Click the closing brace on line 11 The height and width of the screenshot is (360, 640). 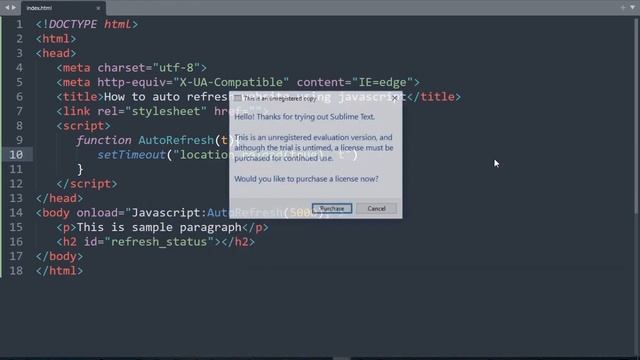tap(80, 169)
